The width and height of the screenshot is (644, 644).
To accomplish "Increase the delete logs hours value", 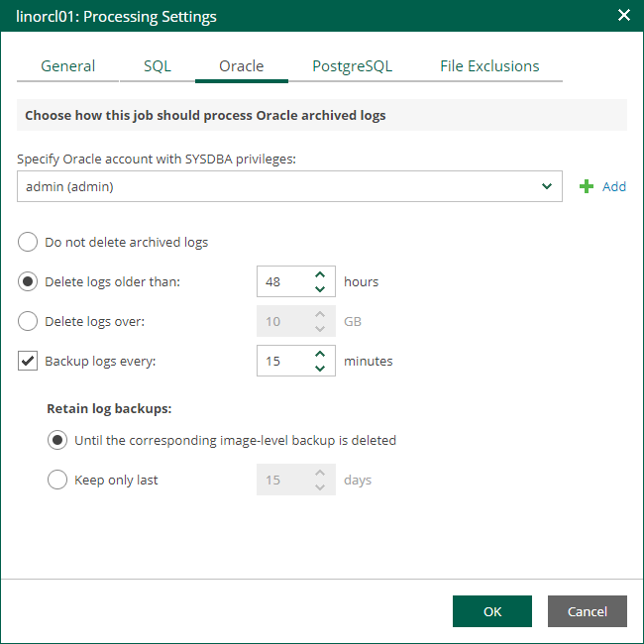I will [320, 275].
